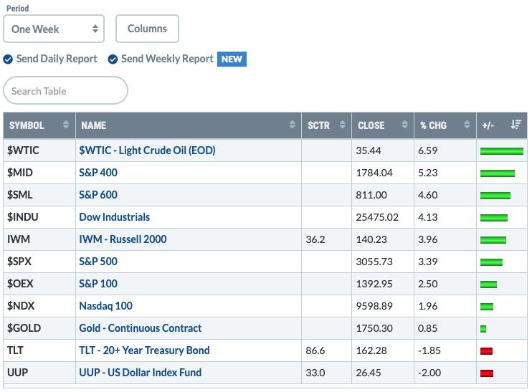The image size is (532, 392).
Task: Click the Columns button
Action: point(147,29)
